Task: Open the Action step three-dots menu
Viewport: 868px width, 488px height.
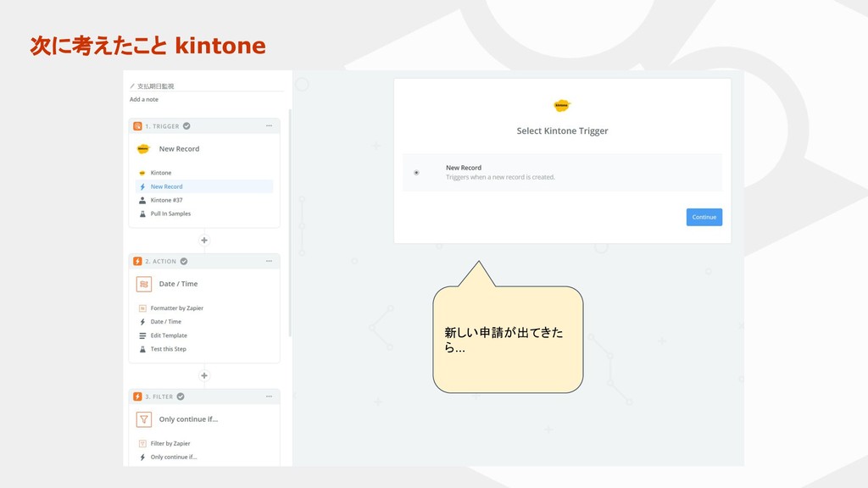Action: click(269, 261)
